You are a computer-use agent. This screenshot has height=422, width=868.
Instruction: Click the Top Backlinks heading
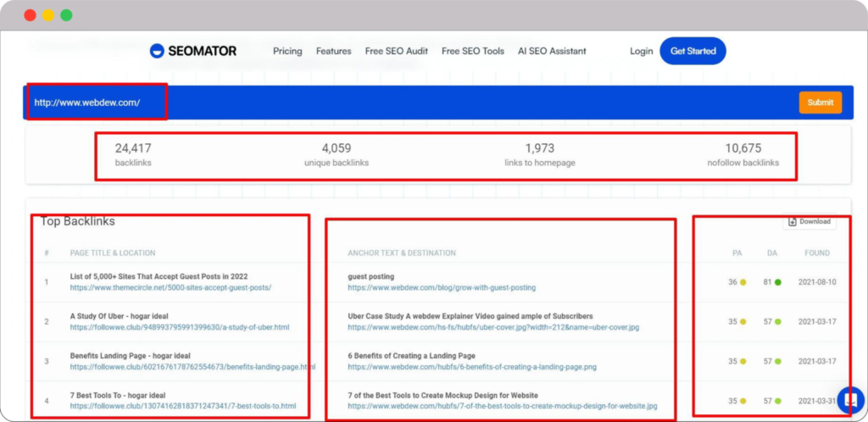tap(77, 221)
